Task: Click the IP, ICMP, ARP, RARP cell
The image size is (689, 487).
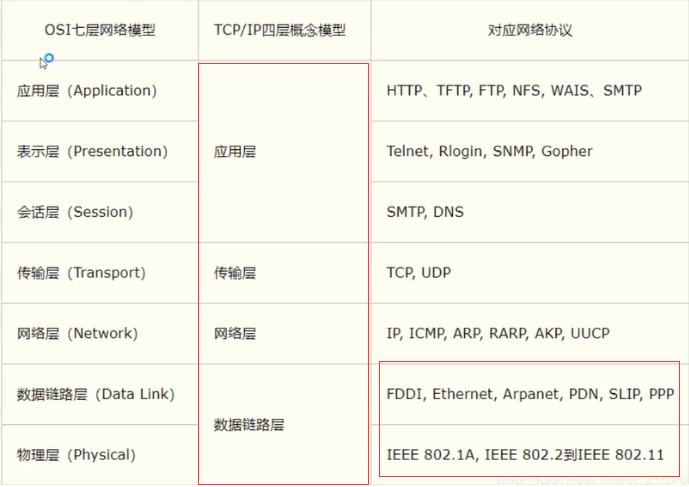Action: pos(498,333)
